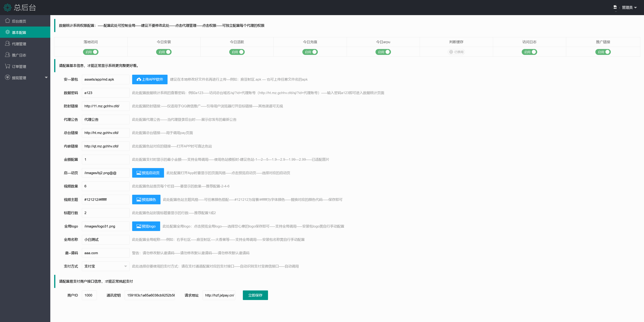Viewport: 644px width, 322px height.
Task: Go to 代理管理 in the sidebar
Action: coord(19,44)
